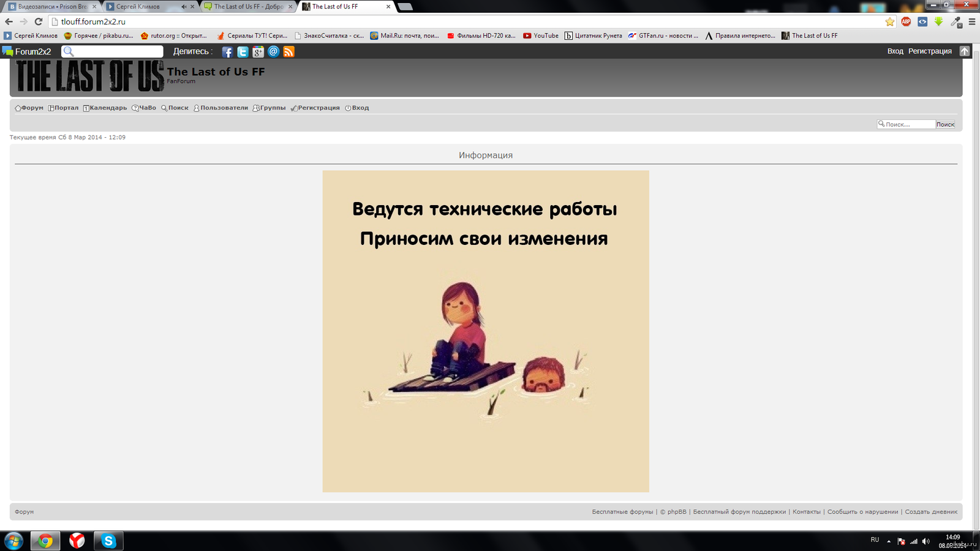Share via Google Plus icon

(x=258, y=52)
